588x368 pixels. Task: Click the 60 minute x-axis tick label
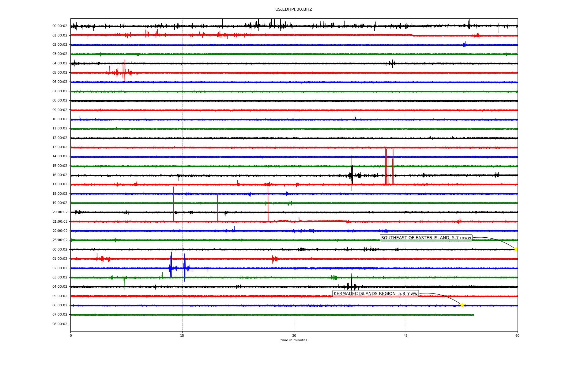coord(517,336)
